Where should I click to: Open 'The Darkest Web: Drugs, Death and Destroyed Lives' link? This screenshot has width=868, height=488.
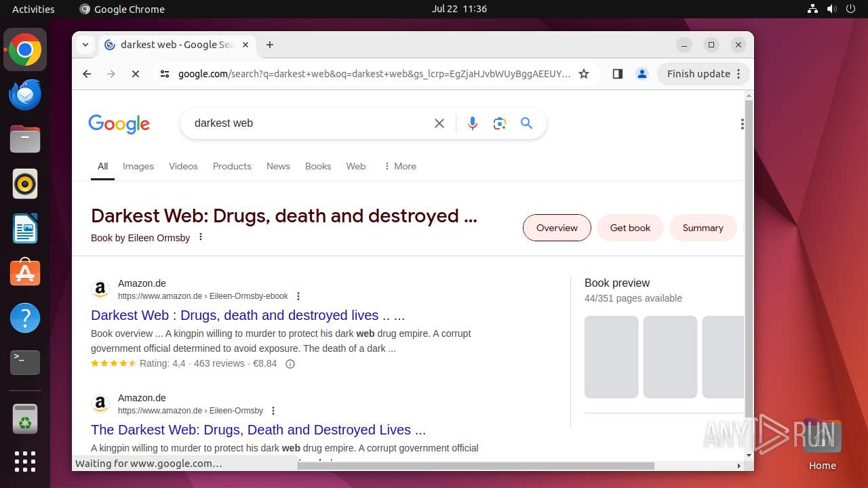pyautogui.click(x=258, y=430)
